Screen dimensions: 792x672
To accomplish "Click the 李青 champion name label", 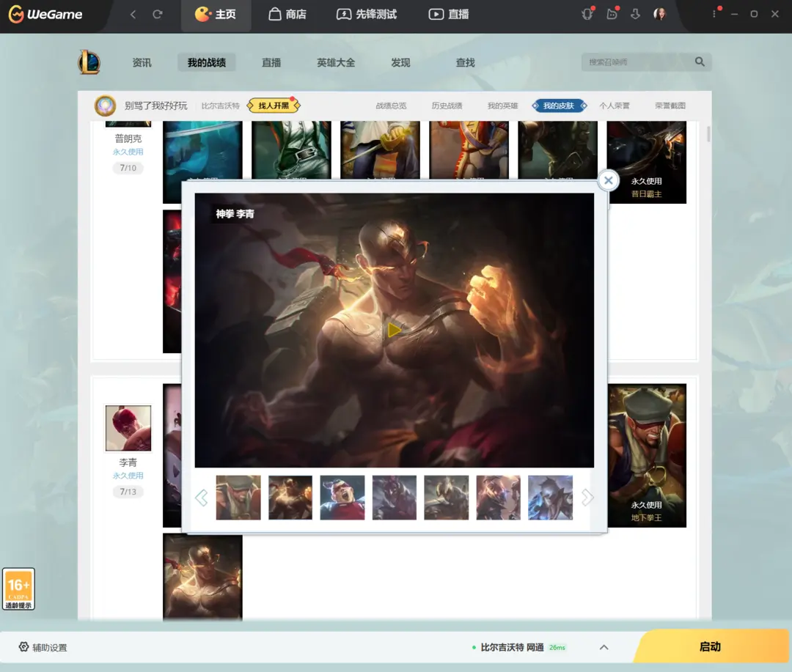I will (128, 462).
